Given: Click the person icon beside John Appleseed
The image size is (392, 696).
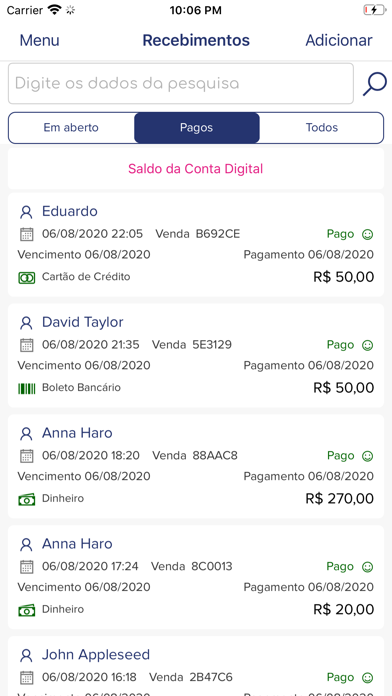Looking at the screenshot, I should [27, 656].
